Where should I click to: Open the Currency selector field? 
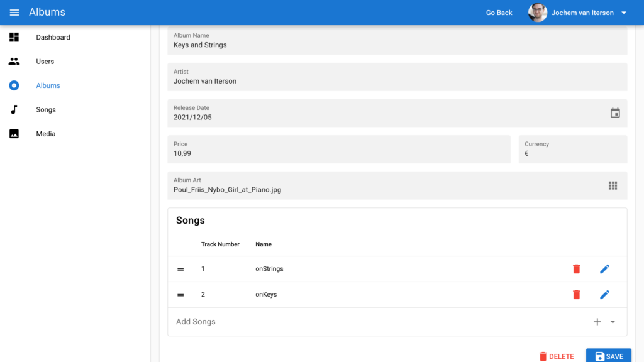572,150
